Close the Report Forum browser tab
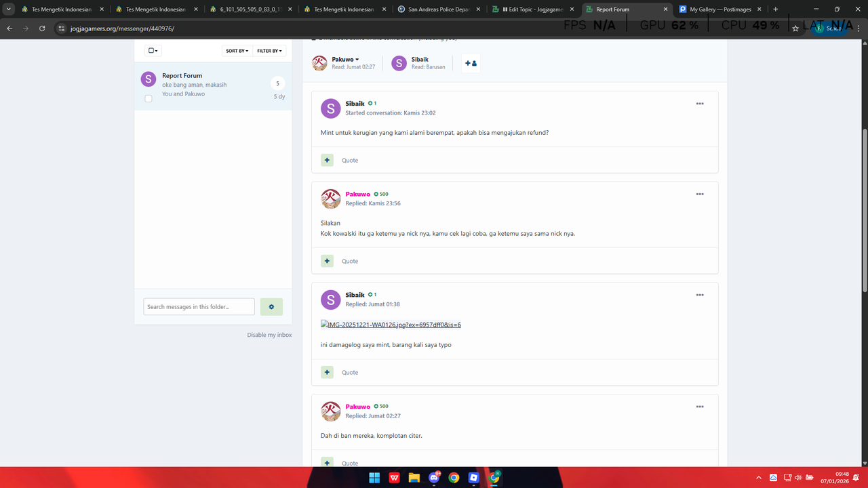Viewport: 868px width, 488px height. pos(666,9)
